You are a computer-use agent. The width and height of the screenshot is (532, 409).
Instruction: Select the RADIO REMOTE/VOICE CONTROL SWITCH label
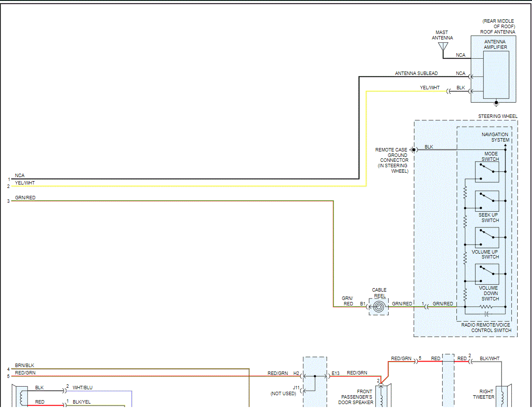click(486, 328)
